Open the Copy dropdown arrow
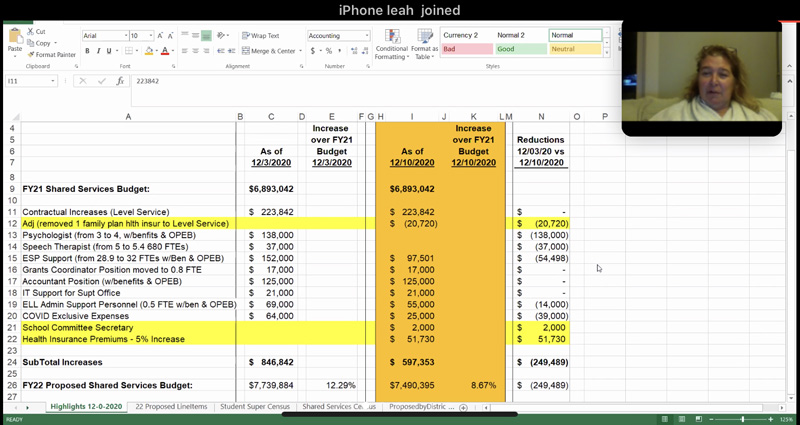Image resolution: width=800 pixels, height=425 pixels. point(55,43)
